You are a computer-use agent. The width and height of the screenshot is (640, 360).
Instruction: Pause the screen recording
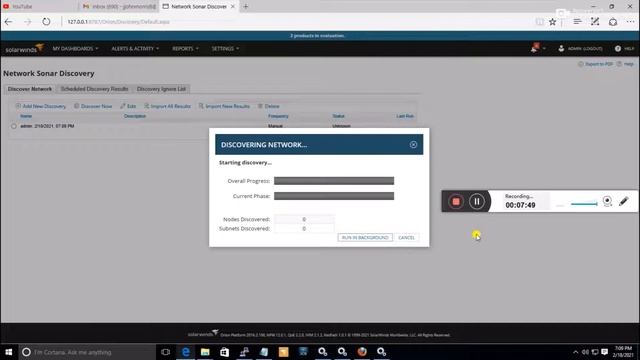click(476, 201)
